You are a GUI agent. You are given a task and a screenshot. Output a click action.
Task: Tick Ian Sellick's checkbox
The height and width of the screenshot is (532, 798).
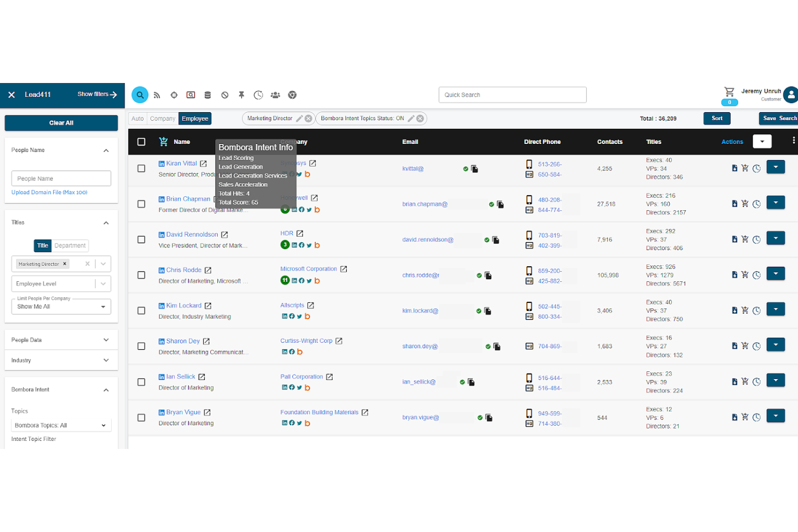(141, 382)
